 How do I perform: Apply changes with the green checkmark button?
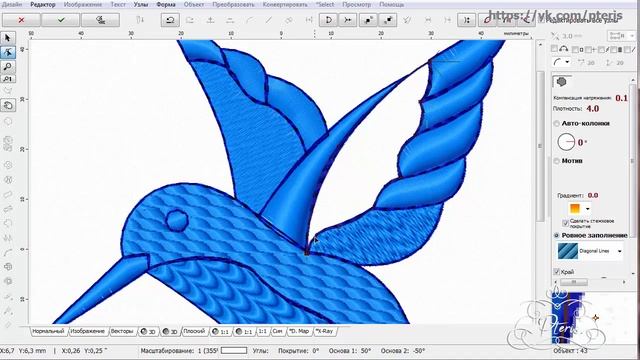[61, 20]
